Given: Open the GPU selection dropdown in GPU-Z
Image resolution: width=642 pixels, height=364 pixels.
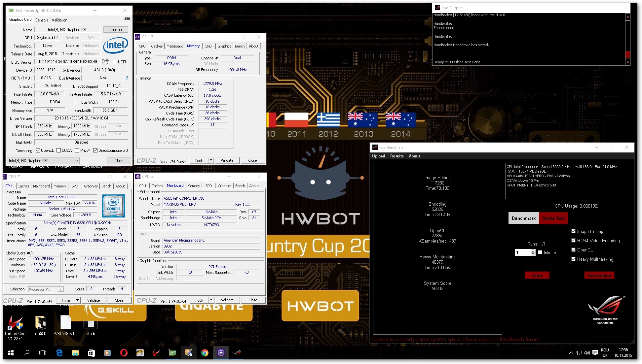Looking at the screenshot, I should point(43,161).
